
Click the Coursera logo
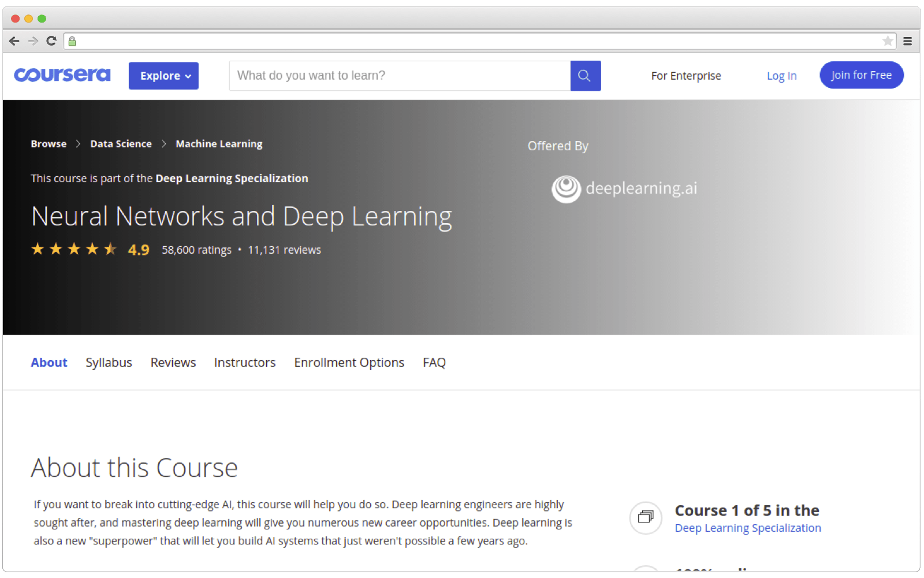pos(62,75)
